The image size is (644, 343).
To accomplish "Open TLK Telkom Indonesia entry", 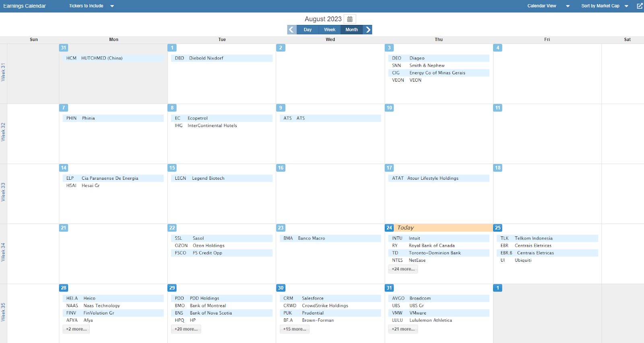I will click(x=547, y=238).
